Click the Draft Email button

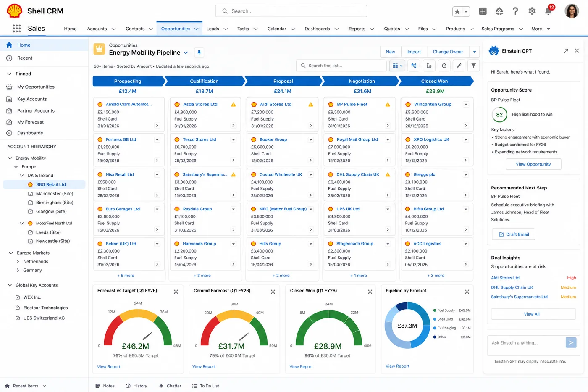tap(513, 234)
